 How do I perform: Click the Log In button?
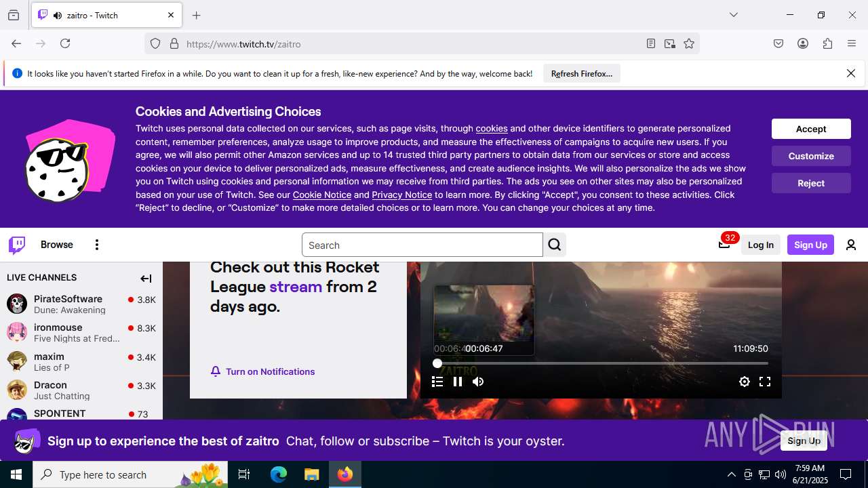pos(761,245)
